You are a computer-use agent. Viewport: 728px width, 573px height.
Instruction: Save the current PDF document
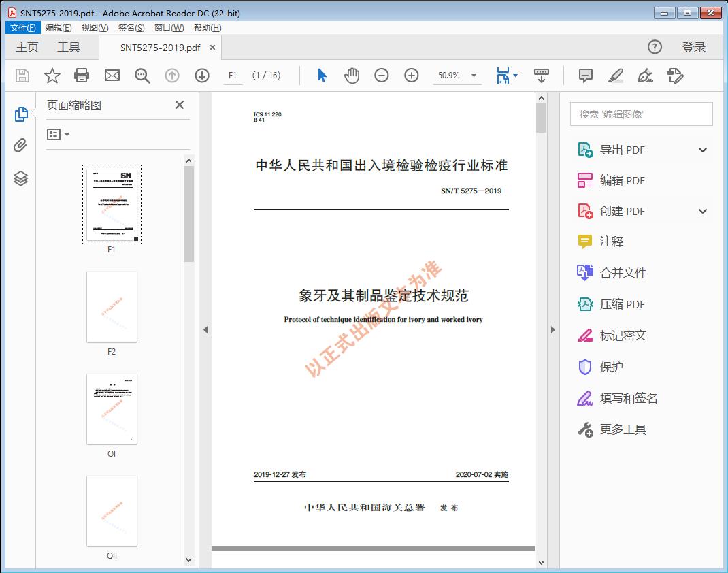click(21, 76)
